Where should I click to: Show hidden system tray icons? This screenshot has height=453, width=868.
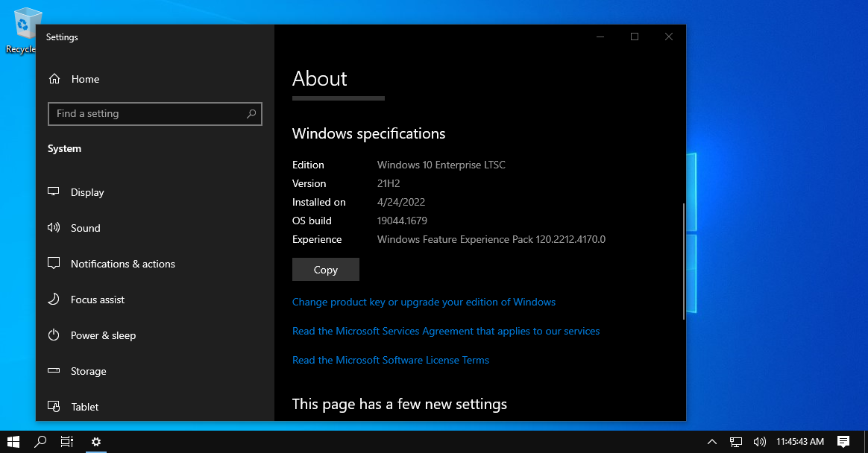pos(712,442)
